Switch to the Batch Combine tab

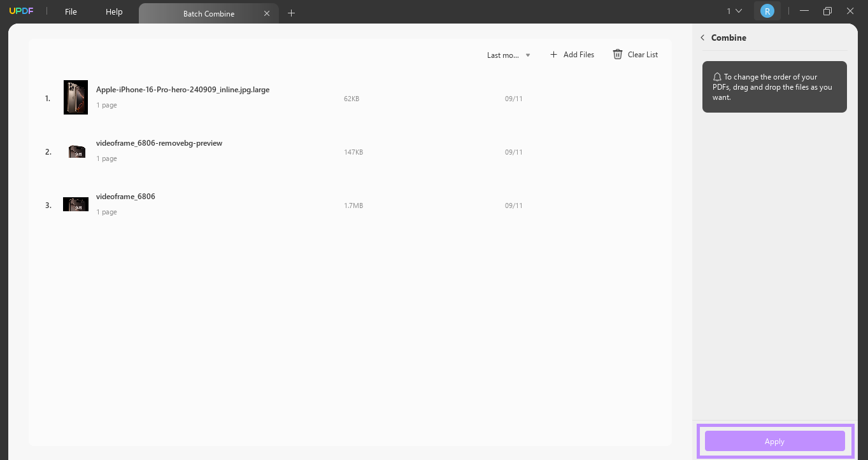click(209, 13)
